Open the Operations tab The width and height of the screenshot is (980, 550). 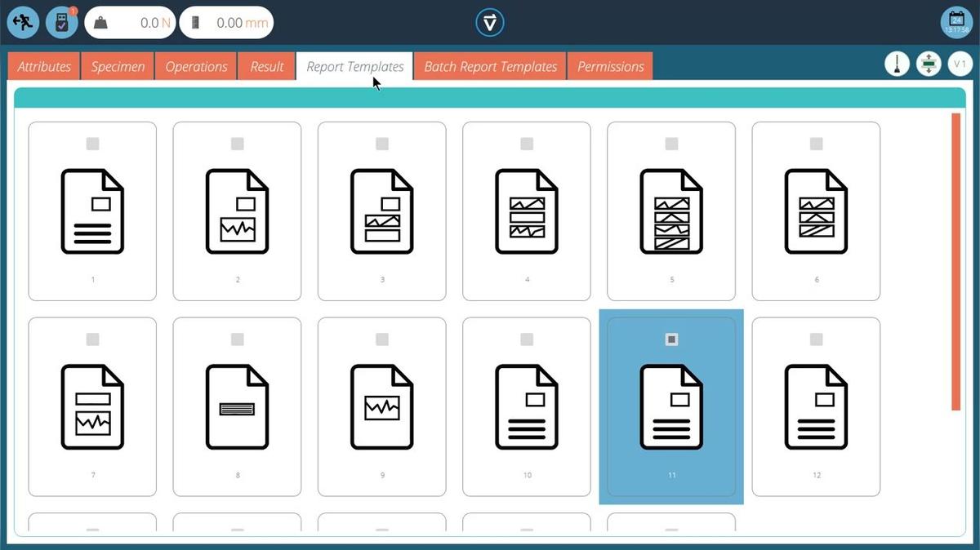[196, 67]
